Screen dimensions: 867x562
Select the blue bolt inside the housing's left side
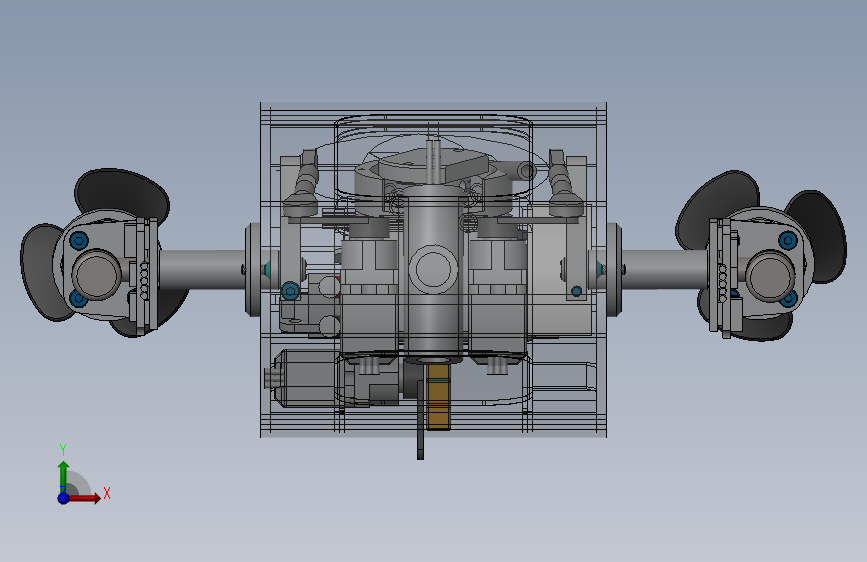click(x=290, y=290)
